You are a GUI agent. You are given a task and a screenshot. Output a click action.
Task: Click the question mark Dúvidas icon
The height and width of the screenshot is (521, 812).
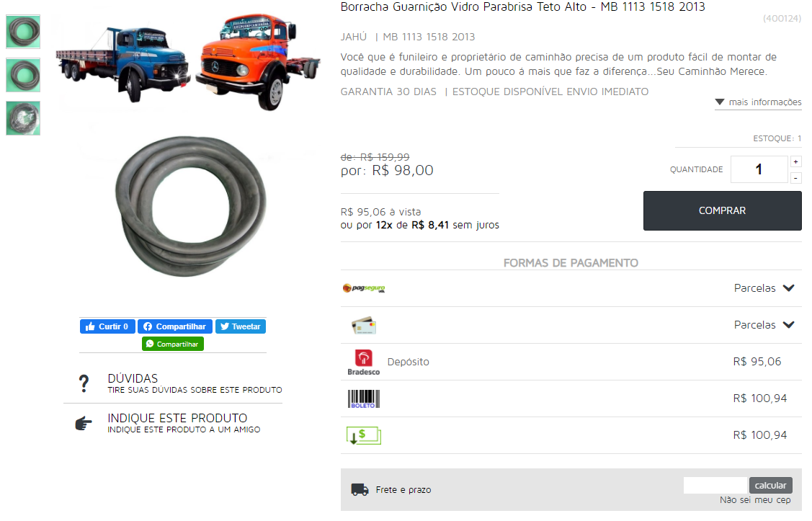(84, 383)
